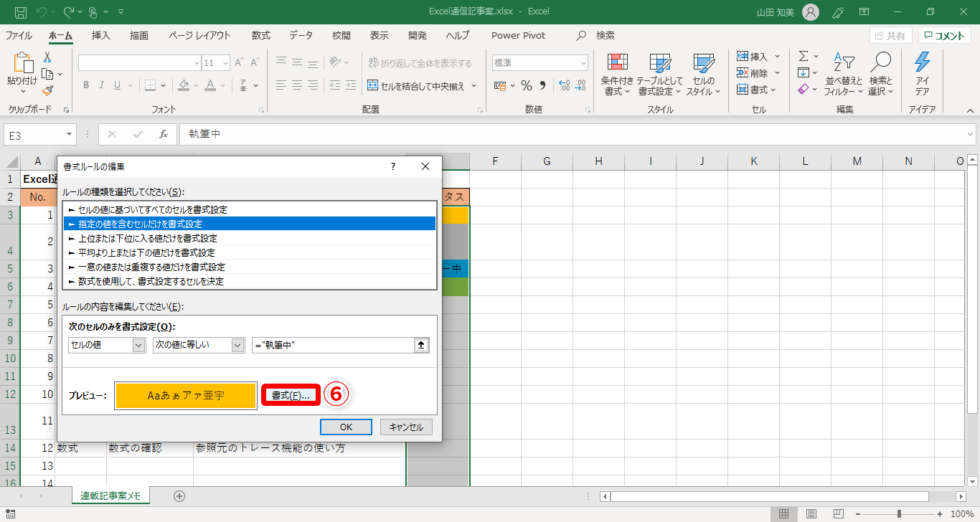Switch to the 挿入 tab
This screenshot has width=980, height=522.
point(101,35)
